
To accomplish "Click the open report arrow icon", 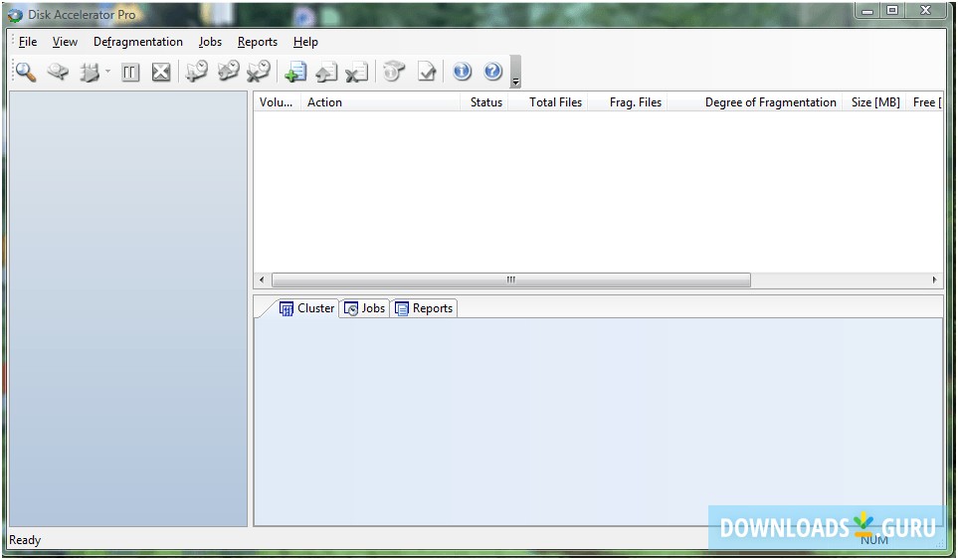I will (326, 72).
